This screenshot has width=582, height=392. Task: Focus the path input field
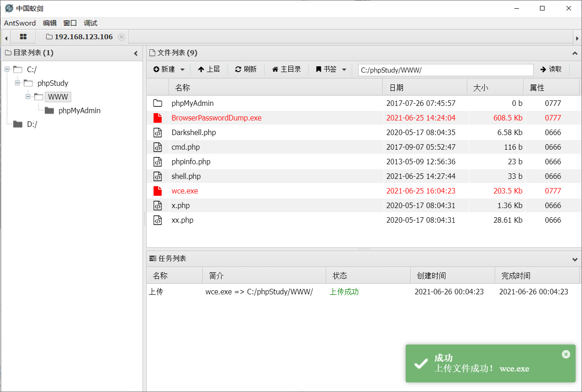tap(445, 70)
